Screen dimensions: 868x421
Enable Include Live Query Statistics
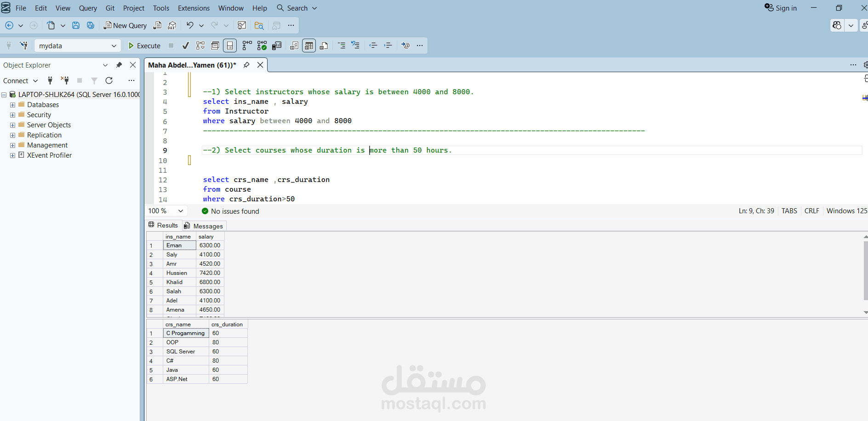(263, 45)
